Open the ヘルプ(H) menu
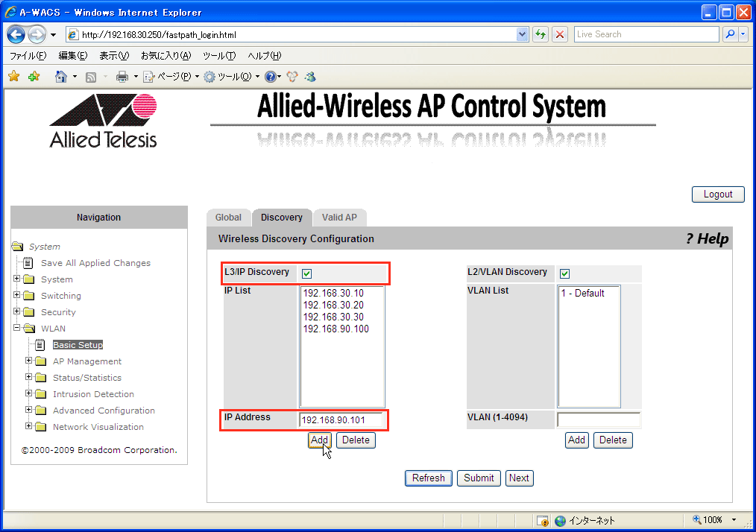This screenshot has width=756, height=532. tap(264, 56)
